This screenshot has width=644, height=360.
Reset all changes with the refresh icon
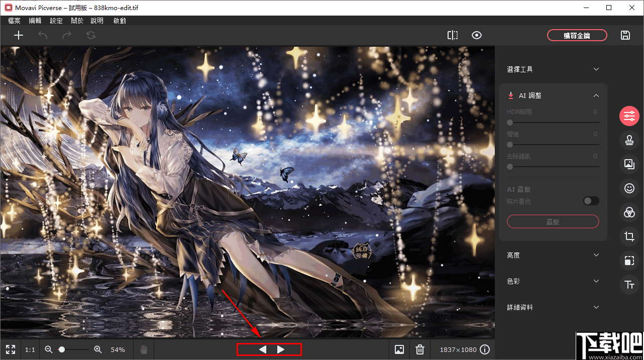pos(91,35)
